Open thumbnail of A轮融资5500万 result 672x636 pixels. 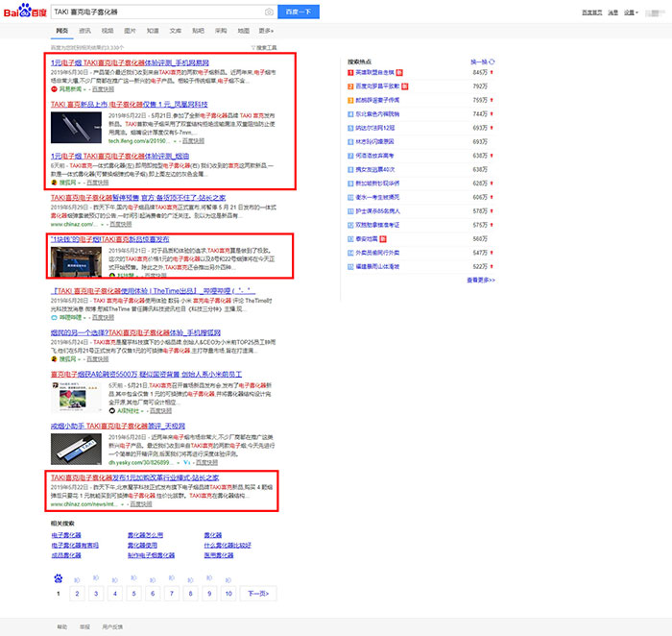point(76,397)
